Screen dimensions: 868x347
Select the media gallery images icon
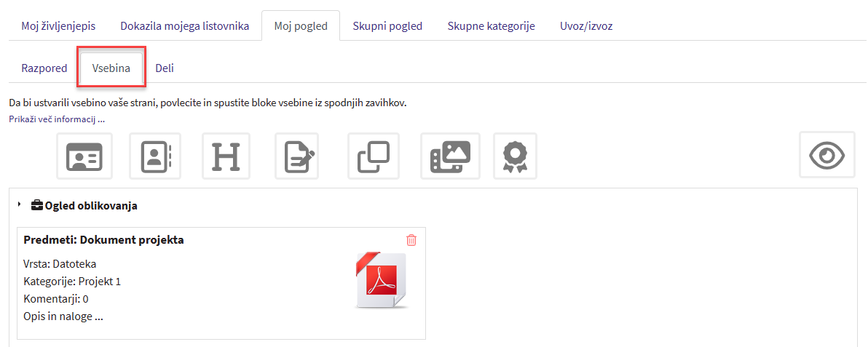click(450, 156)
